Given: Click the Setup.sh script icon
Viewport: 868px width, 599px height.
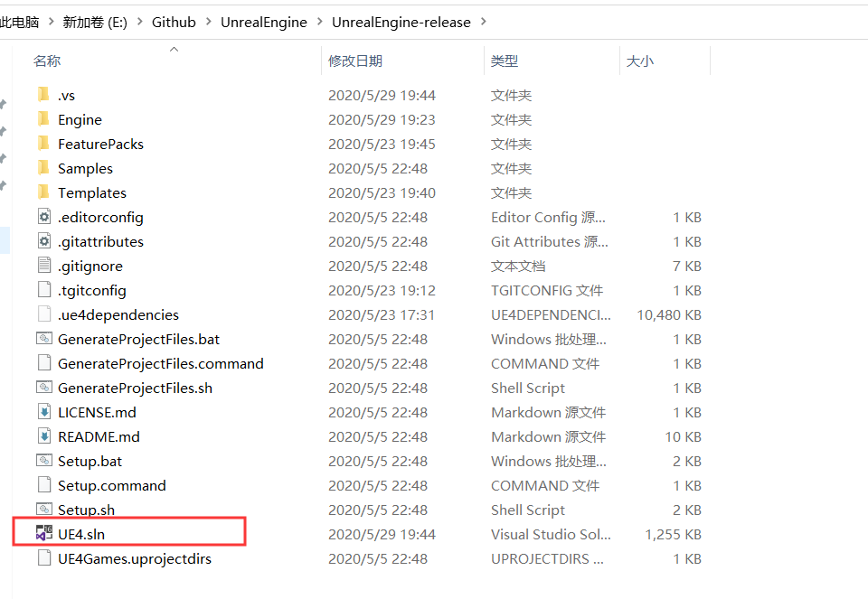Looking at the screenshot, I should [44, 509].
